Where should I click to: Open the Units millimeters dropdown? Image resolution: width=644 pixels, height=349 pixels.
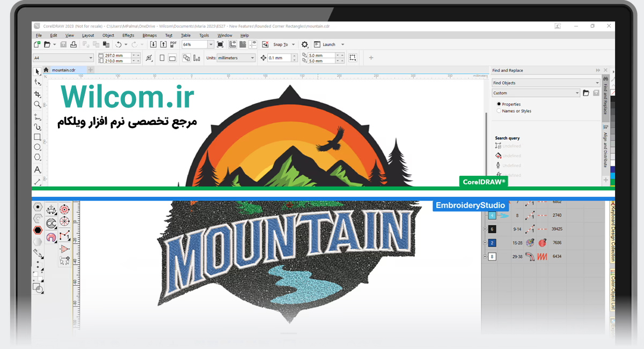252,58
